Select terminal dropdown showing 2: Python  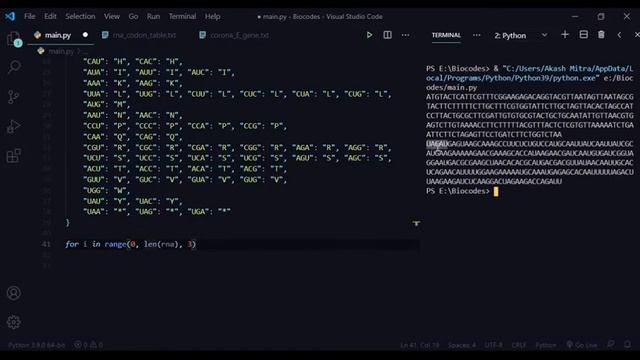520,36
